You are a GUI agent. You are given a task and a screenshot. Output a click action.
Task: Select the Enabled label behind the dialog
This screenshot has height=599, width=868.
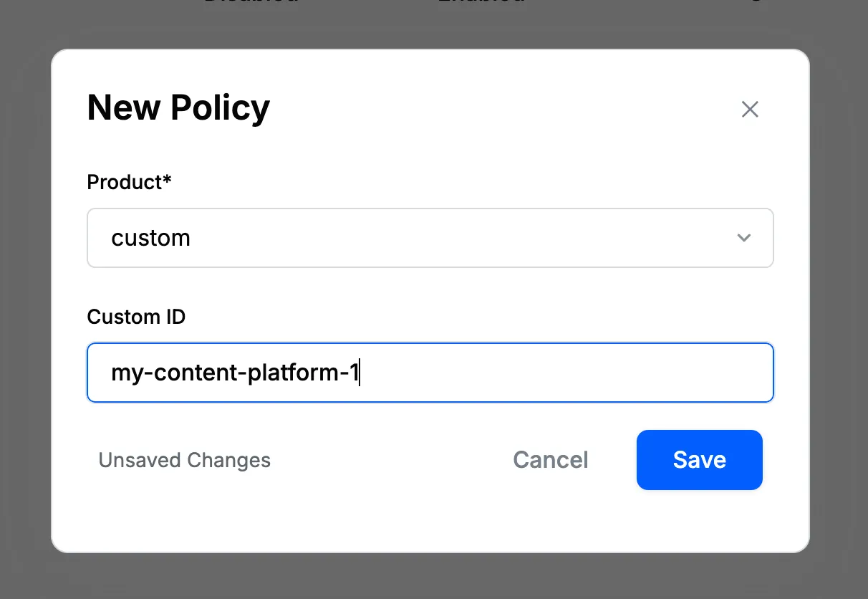click(481, 3)
